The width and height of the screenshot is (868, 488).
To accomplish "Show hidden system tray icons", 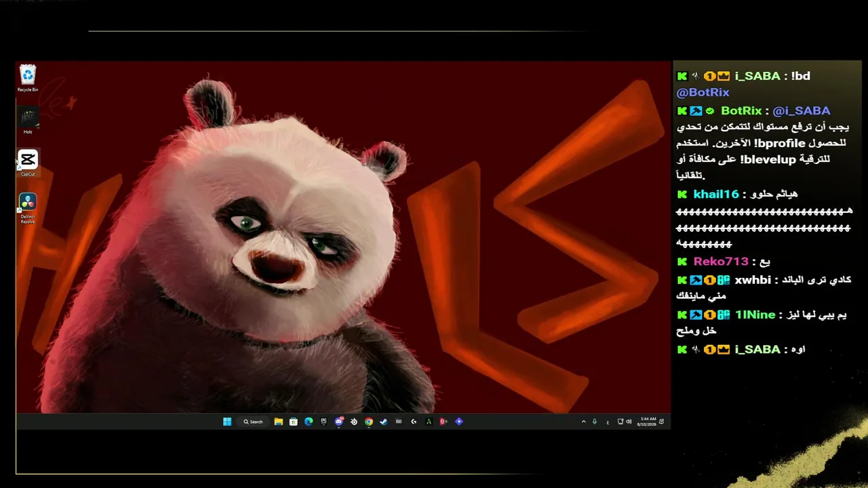I will (584, 422).
